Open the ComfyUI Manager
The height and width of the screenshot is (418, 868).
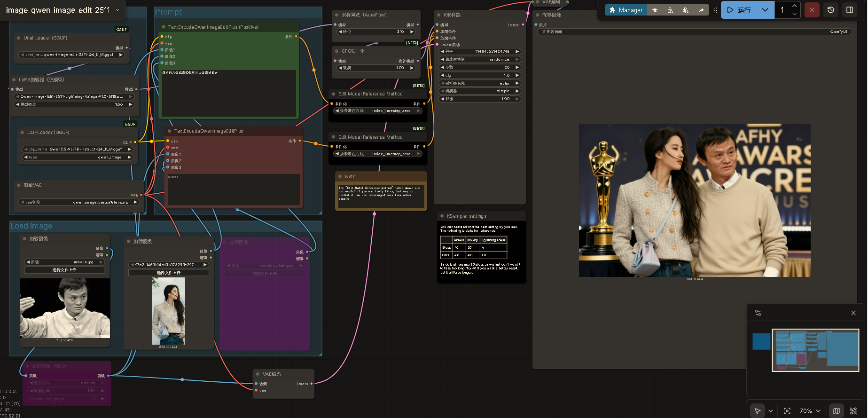[x=626, y=10]
